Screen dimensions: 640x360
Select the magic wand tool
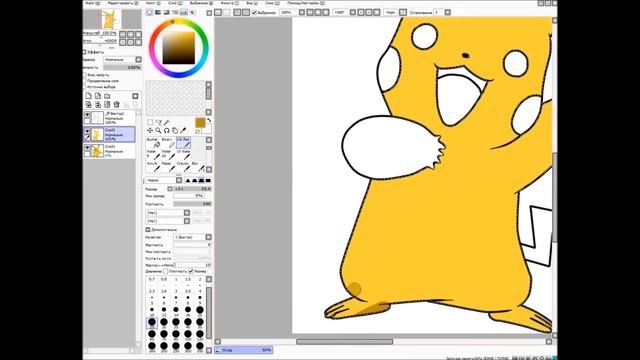167,122
